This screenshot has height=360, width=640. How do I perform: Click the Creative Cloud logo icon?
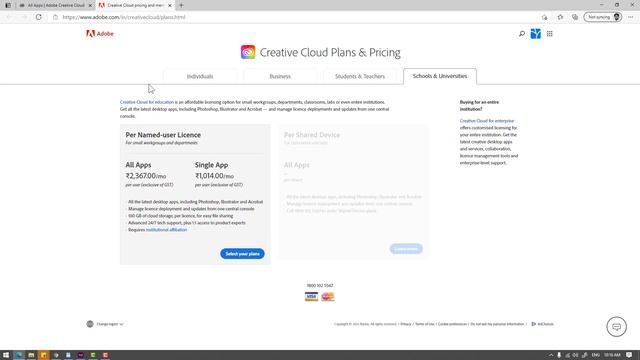[x=248, y=52]
